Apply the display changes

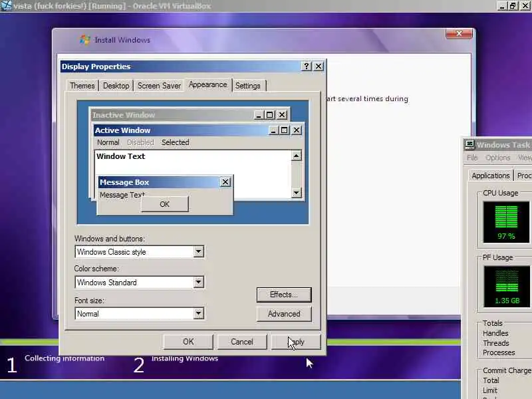296,342
